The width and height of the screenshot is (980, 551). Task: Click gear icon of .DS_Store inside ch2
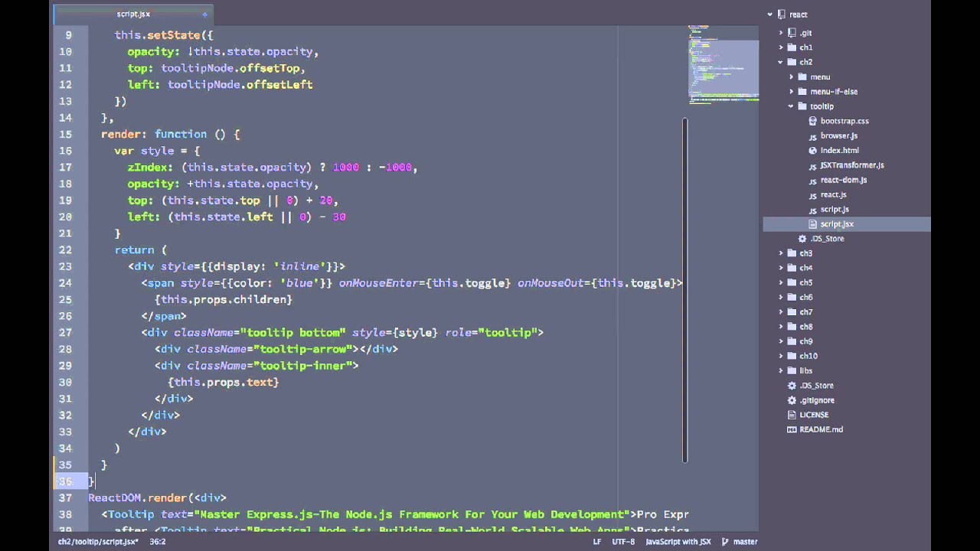tap(802, 239)
